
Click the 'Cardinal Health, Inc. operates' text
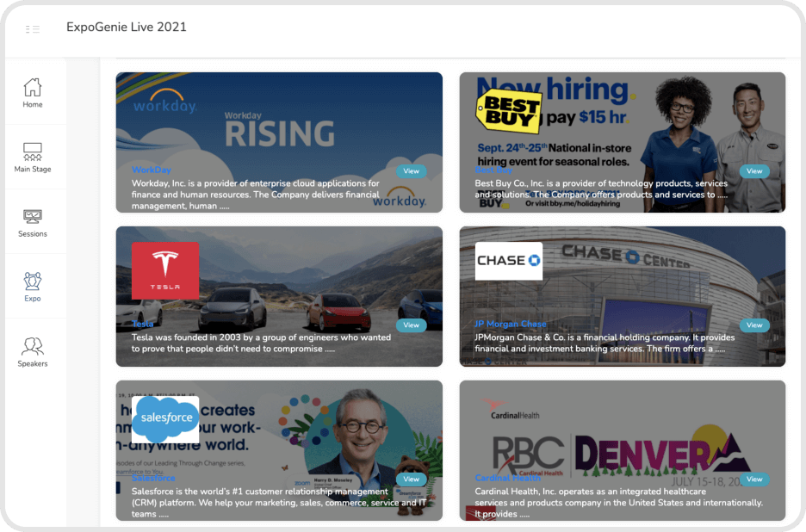[x=619, y=503]
